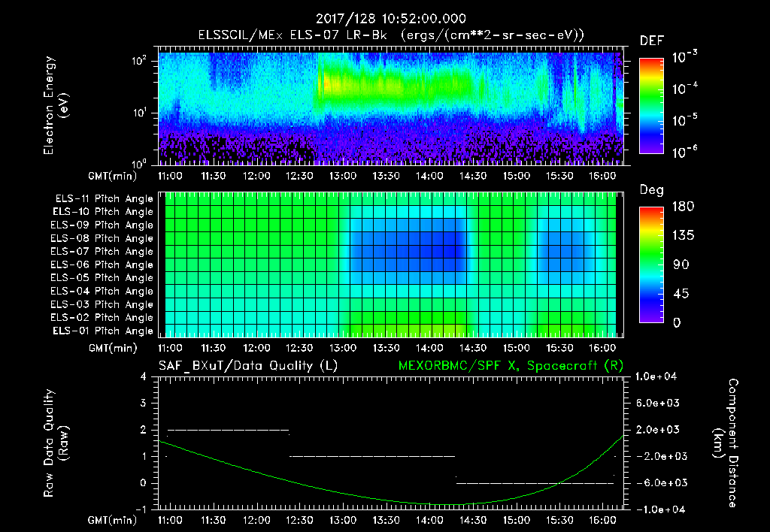Click the white data quality line at level 0

click(x=535, y=483)
